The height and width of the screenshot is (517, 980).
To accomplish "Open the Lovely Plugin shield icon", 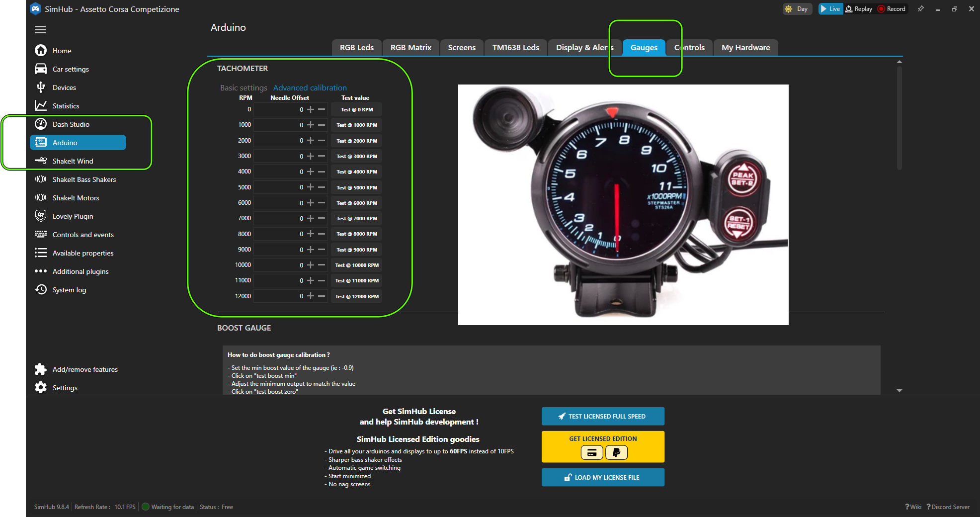I will 41,216.
